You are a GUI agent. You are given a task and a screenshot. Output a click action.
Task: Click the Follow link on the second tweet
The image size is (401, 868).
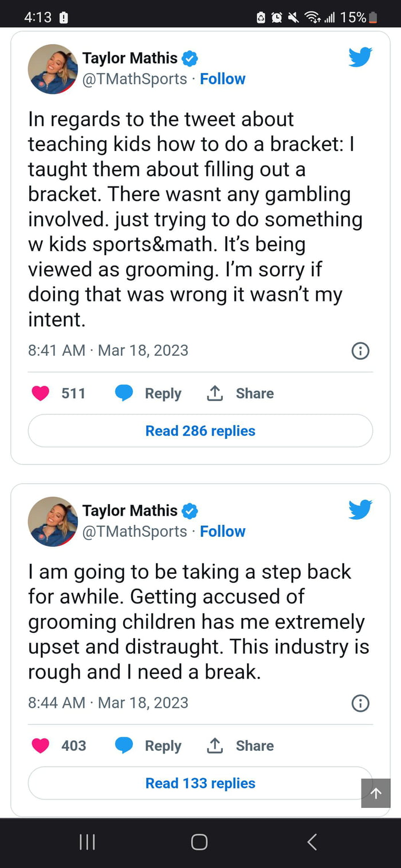click(x=223, y=532)
